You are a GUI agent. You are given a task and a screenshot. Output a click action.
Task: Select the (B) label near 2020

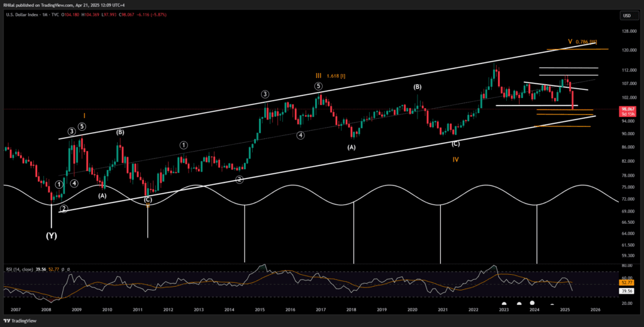416,87
